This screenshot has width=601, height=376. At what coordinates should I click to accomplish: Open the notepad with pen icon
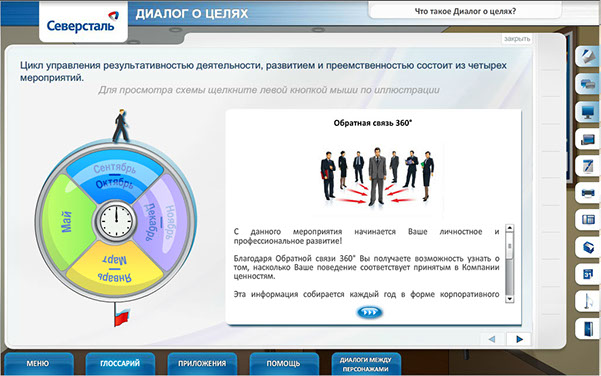[588, 166]
